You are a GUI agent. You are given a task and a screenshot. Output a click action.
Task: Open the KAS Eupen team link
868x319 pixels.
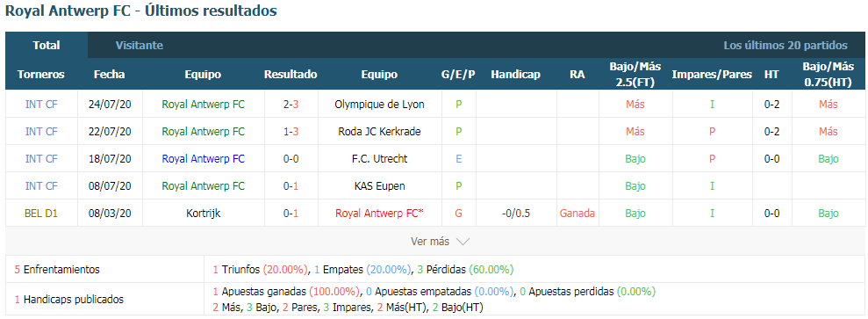click(x=380, y=186)
